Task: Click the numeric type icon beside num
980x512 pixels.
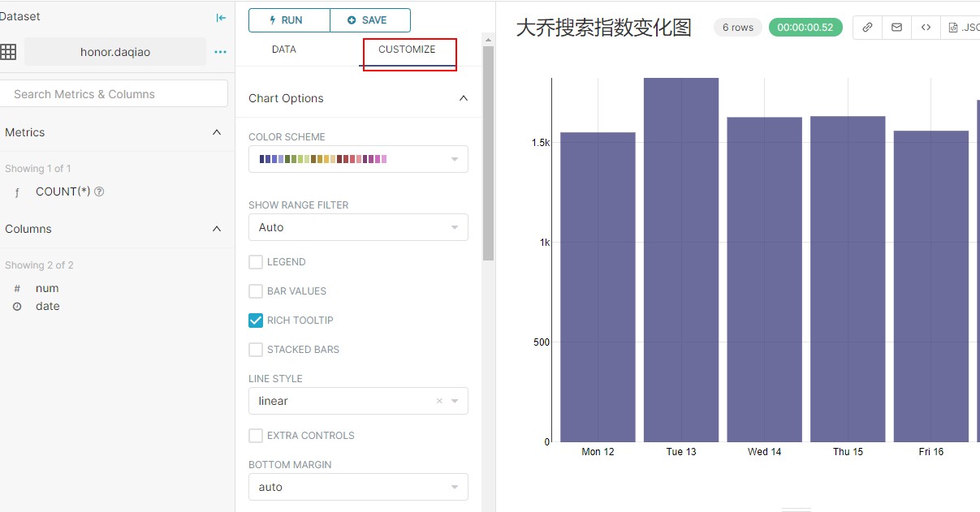Action: [17, 288]
